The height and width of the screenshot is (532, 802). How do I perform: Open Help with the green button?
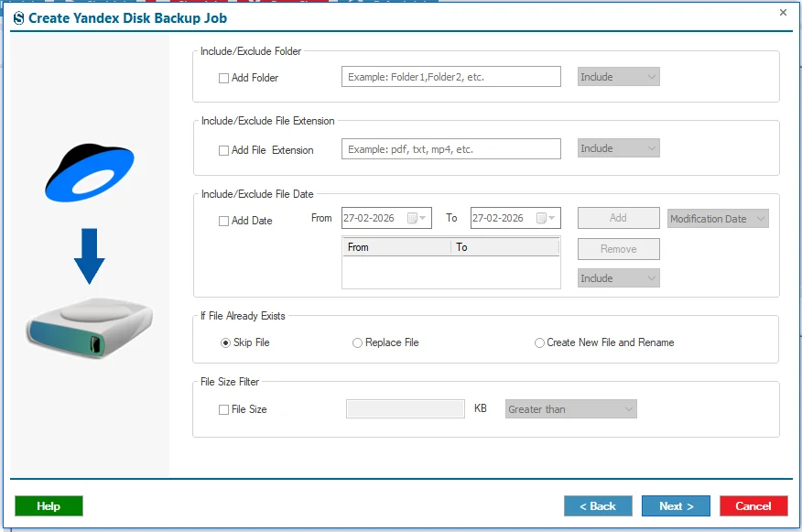(49, 506)
